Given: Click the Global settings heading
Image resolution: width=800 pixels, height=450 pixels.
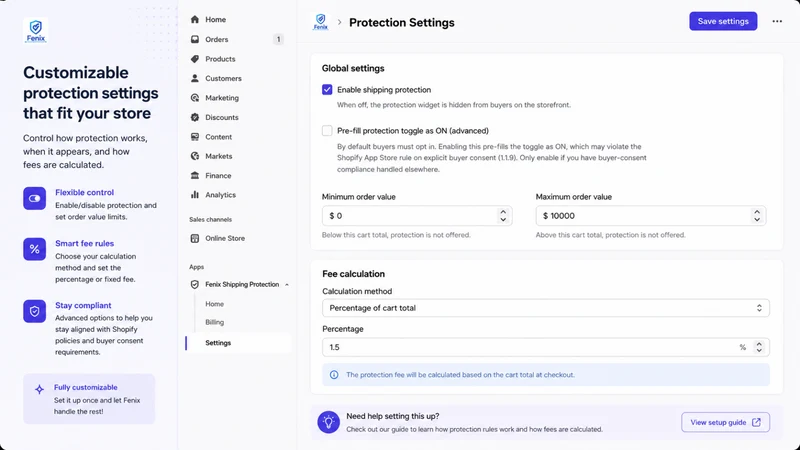Looking at the screenshot, I should pyautogui.click(x=353, y=68).
